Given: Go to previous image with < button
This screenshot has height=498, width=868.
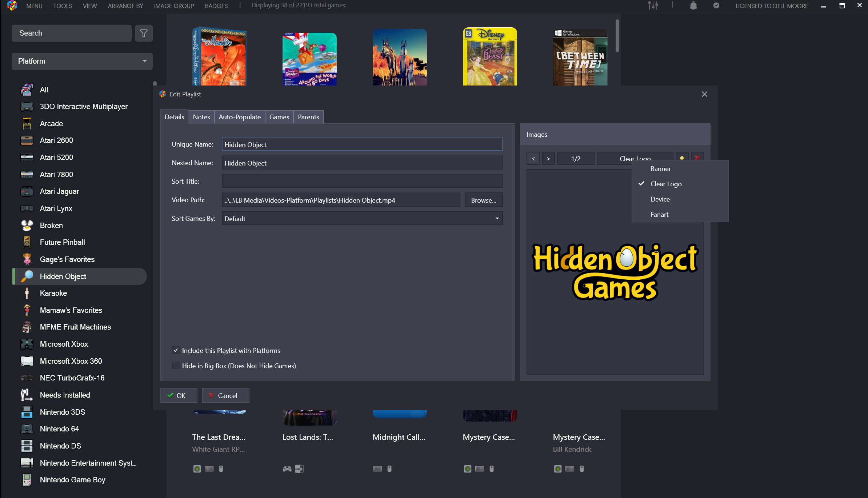Looking at the screenshot, I should click(x=533, y=158).
